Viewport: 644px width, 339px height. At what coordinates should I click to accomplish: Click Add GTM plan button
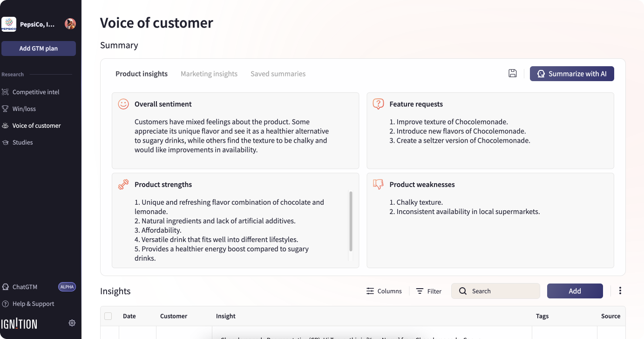39,48
